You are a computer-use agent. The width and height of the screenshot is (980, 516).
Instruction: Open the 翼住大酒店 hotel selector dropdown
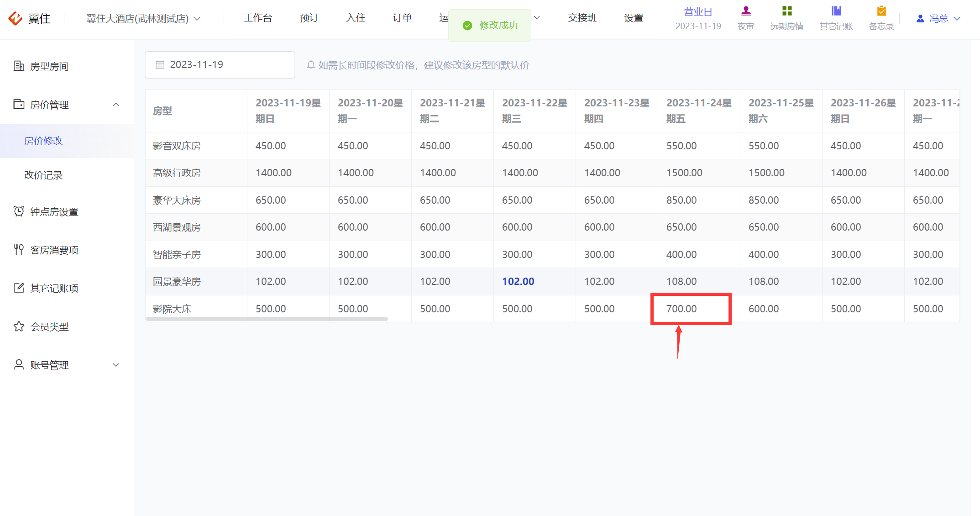(143, 19)
